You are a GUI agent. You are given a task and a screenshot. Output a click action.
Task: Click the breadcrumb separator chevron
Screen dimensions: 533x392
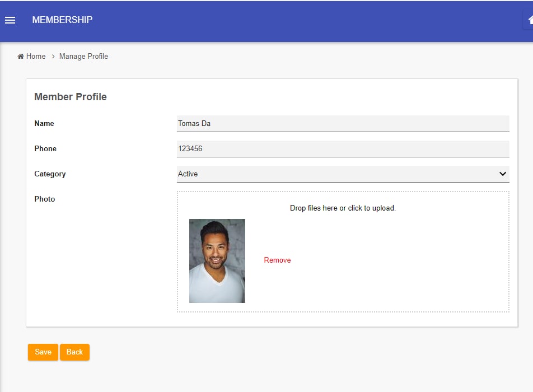click(x=53, y=57)
